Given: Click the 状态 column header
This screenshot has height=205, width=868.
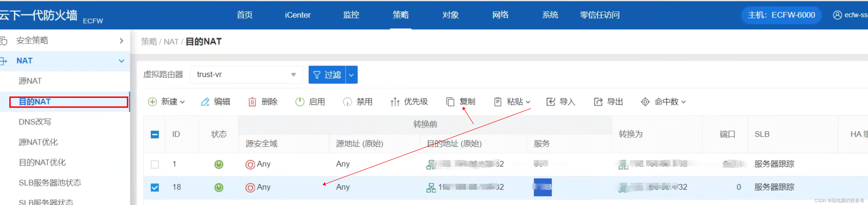Looking at the screenshot, I should [219, 134].
